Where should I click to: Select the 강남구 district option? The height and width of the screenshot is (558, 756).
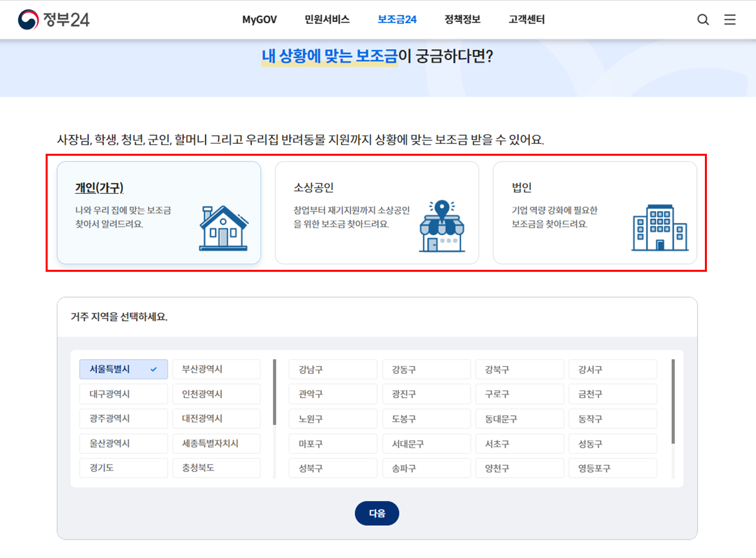tap(333, 369)
